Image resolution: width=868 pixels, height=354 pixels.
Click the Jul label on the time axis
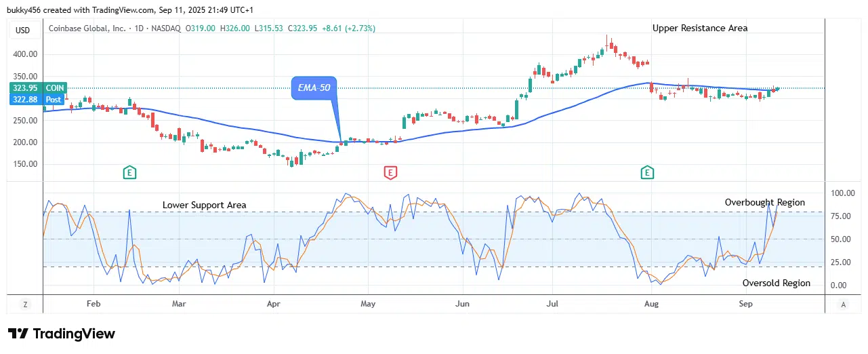553,304
